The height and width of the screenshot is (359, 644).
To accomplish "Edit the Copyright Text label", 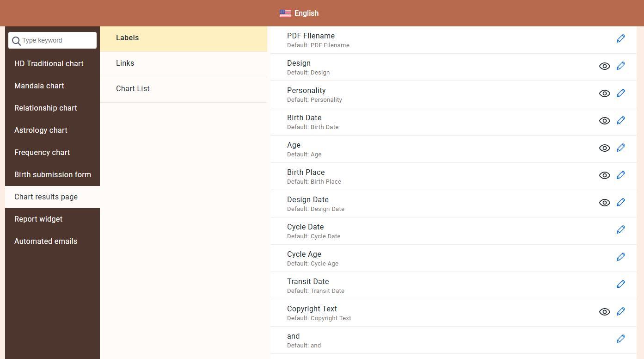I will [620, 312].
